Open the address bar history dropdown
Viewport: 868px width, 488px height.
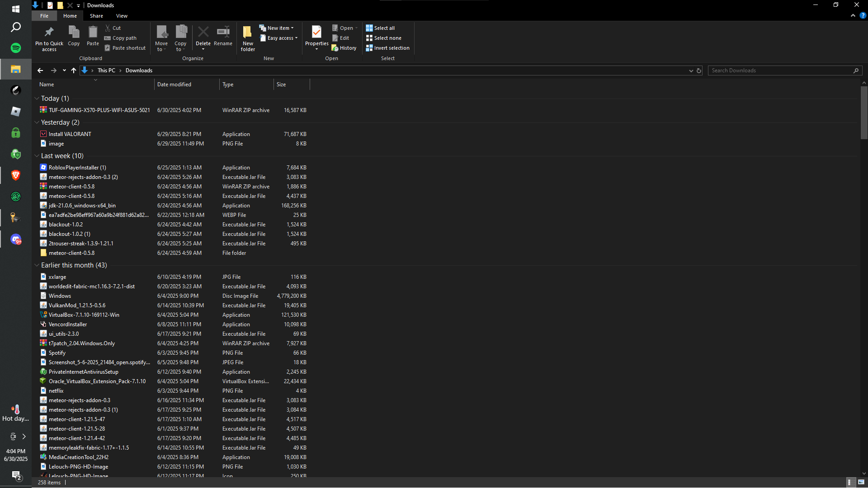[x=691, y=70]
